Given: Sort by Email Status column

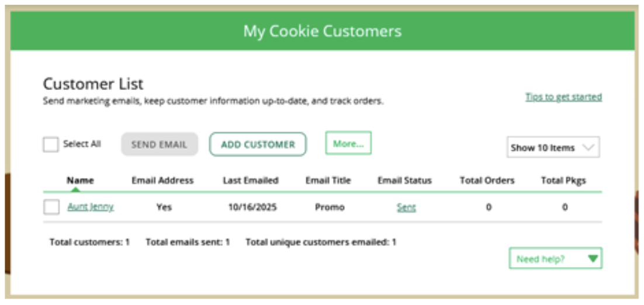Looking at the screenshot, I should [404, 181].
